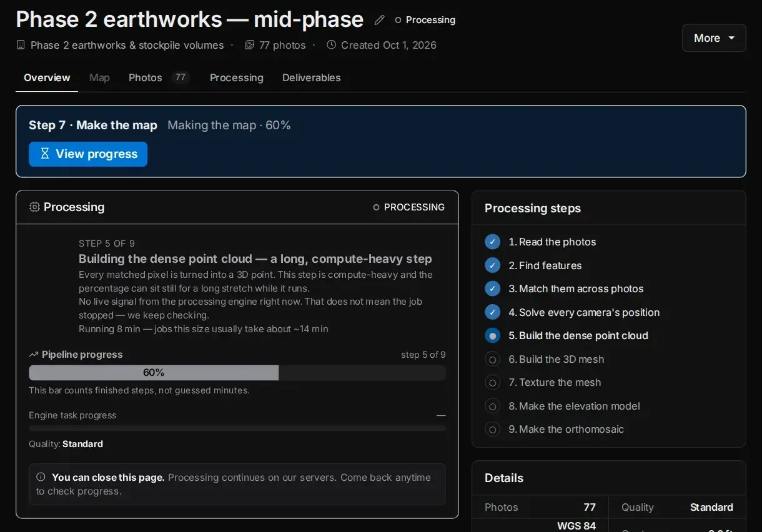The width and height of the screenshot is (762, 532).
Task: Click the View progress button
Action: point(88,154)
